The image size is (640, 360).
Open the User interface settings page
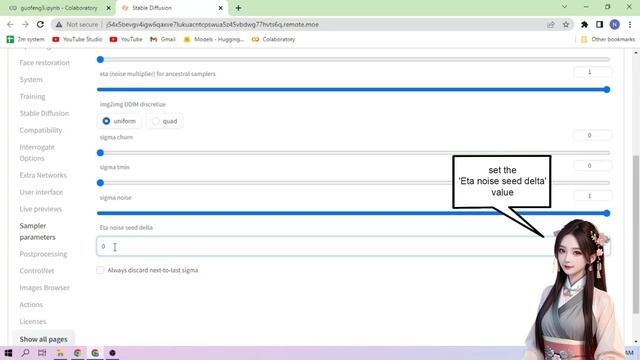pyautogui.click(x=41, y=192)
